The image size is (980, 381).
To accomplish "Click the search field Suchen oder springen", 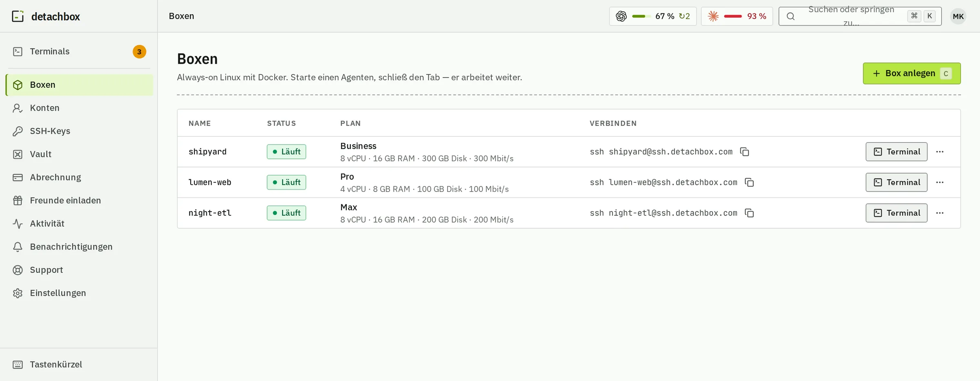I will tap(860, 16).
